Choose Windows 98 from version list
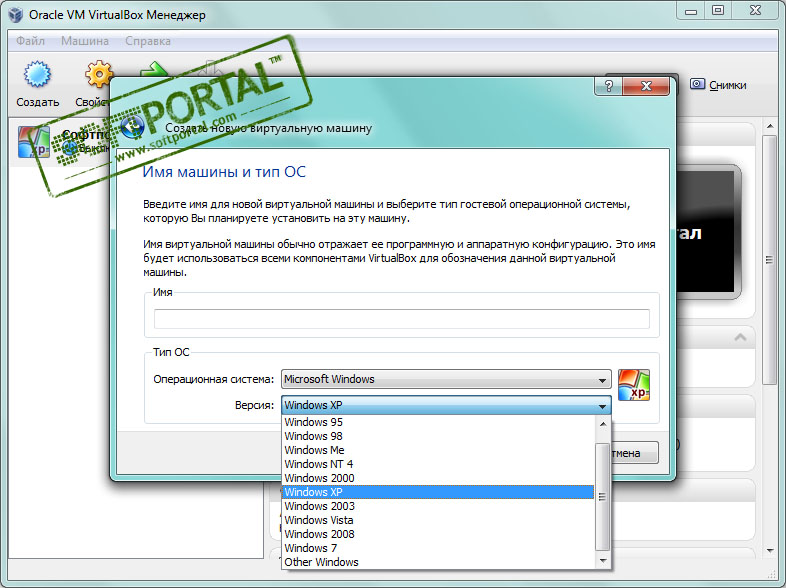786x588 pixels. (x=438, y=436)
